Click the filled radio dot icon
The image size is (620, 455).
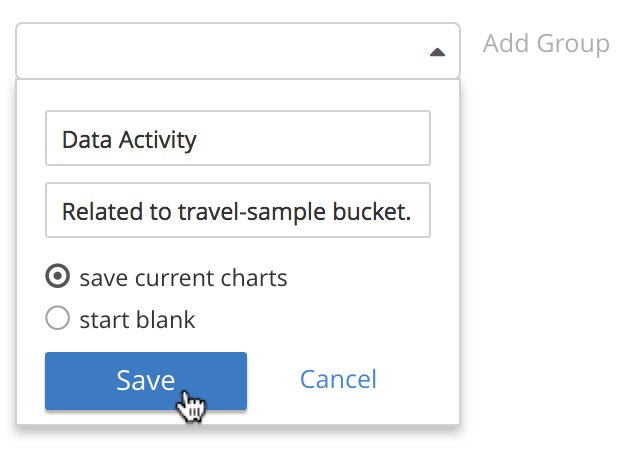58,277
